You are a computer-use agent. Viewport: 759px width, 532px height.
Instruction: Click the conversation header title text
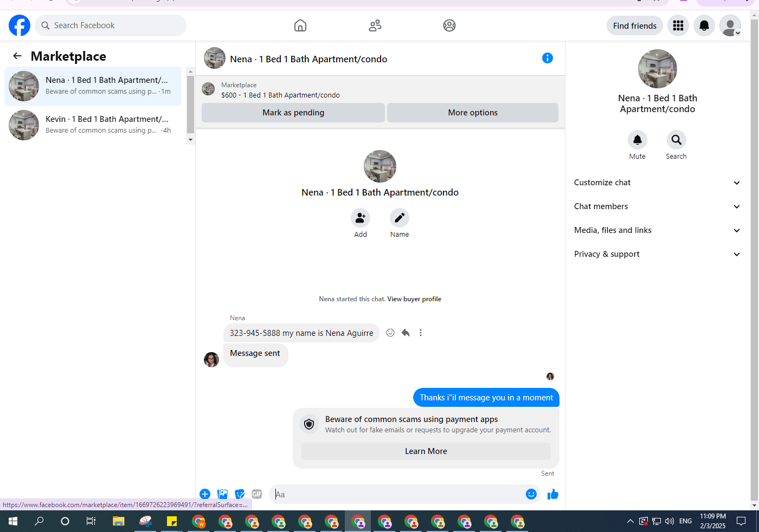[308, 59]
